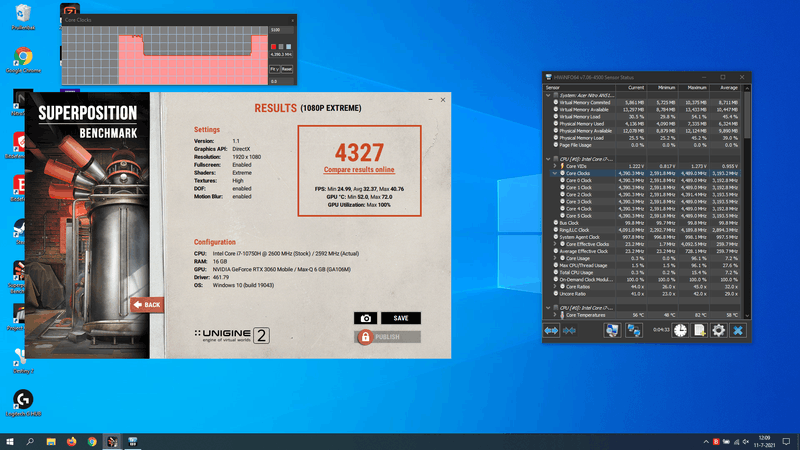Screen dimensions: 800x450
Task: Collapse all sensors with inward arrows icon
Action: point(569,331)
